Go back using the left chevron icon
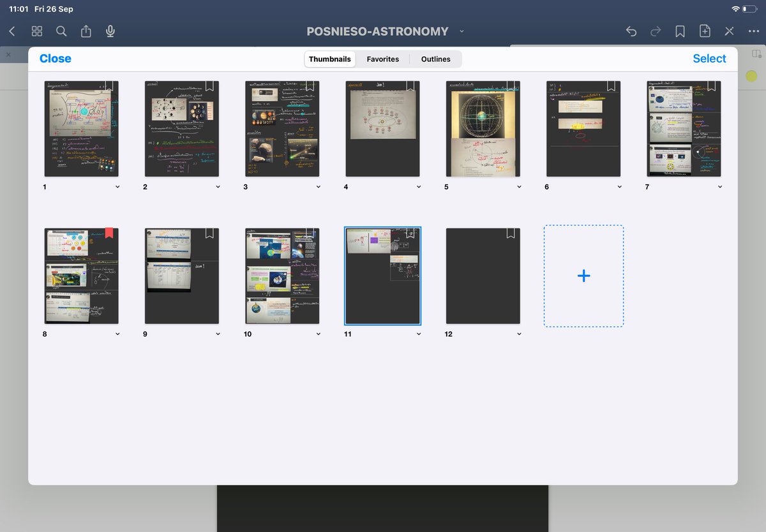 [x=11, y=31]
